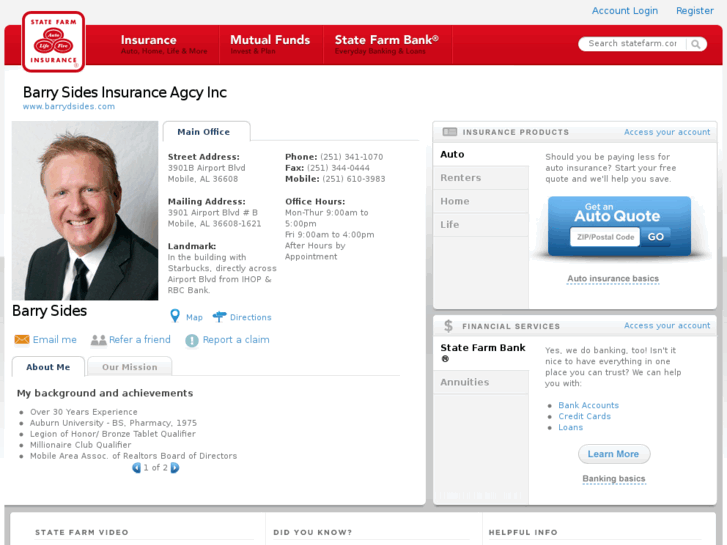
Task: Access your account under Financial Services
Action: tap(667, 326)
